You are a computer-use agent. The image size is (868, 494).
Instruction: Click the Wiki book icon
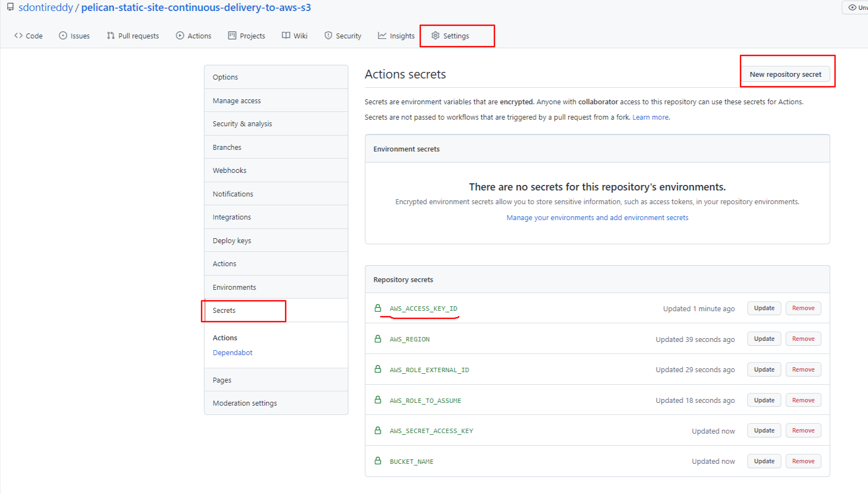click(286, 36)
